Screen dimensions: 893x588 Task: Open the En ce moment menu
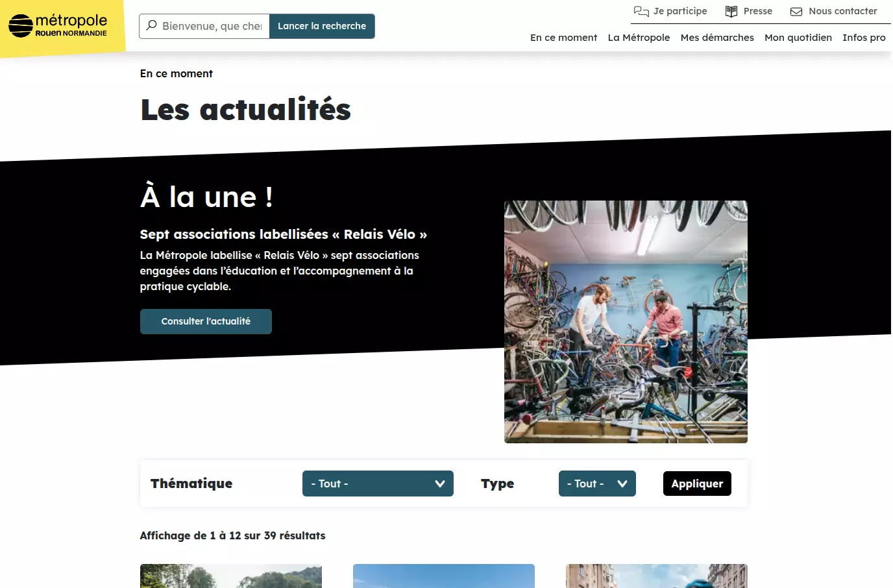pos(563,38)
